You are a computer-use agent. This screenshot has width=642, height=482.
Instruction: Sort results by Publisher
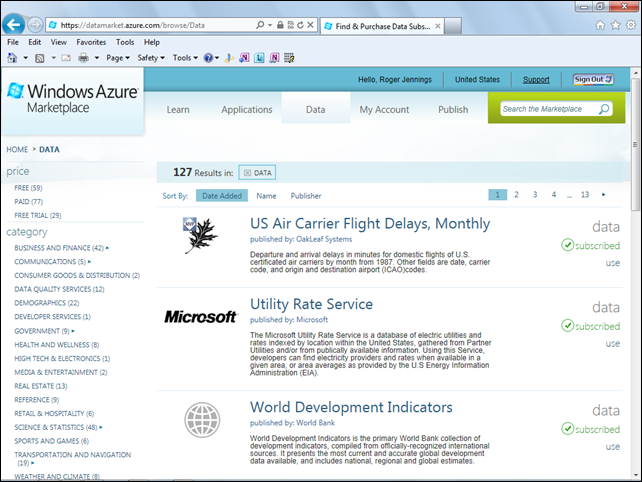[x=306, y=196]
